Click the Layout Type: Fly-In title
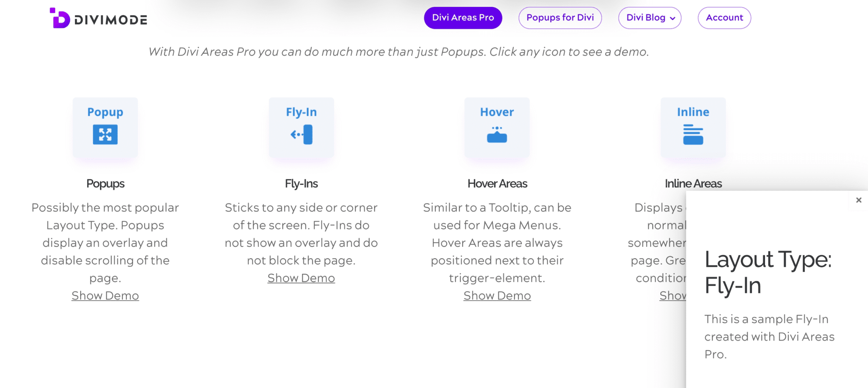 pos(768,272)
